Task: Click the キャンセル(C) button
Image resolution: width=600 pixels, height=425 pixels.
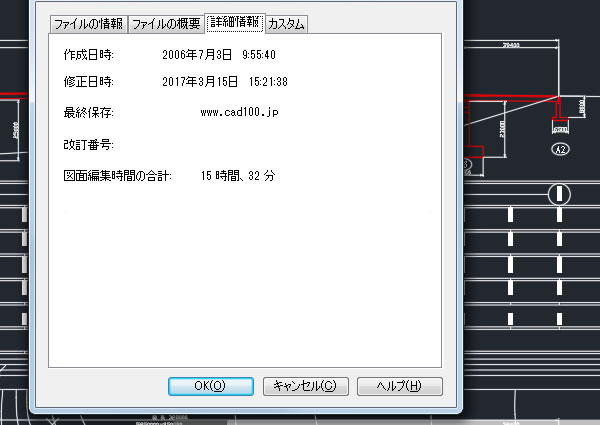Action: click(305, 386)
